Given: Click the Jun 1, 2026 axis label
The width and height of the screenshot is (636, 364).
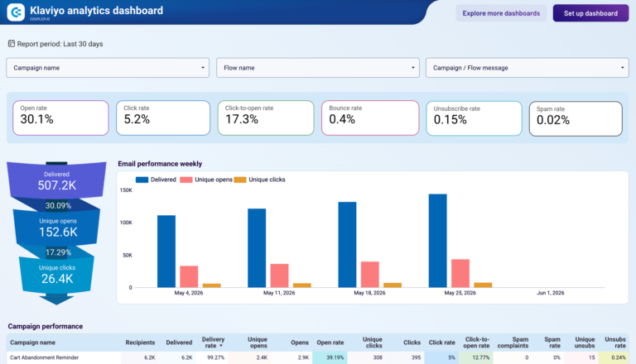Looking at the screenshot, I should pyautogui.click(x=551, y=293).
